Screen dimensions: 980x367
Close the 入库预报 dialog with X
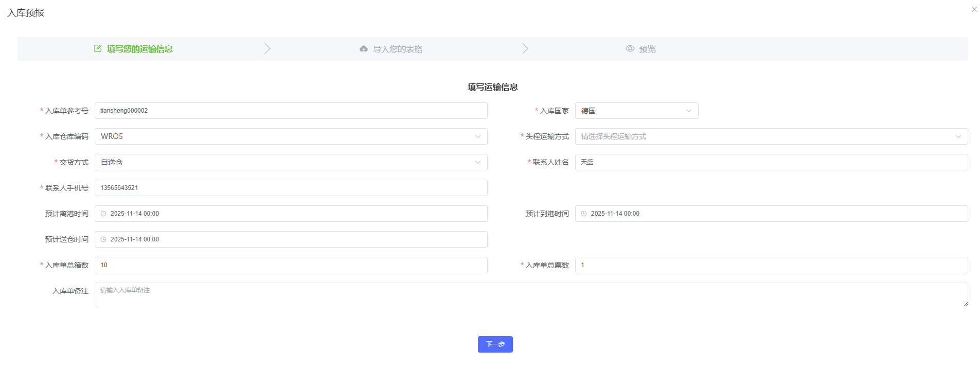tap(974, 9)
